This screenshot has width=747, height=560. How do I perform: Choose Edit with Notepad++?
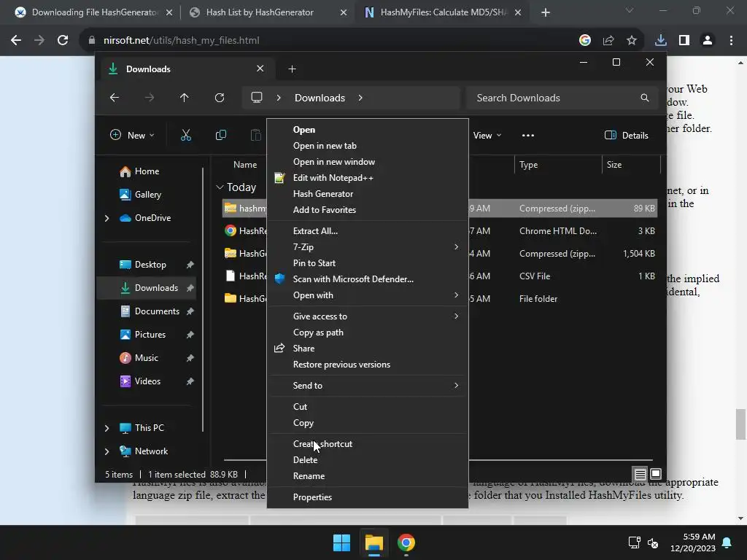point(368,178)
